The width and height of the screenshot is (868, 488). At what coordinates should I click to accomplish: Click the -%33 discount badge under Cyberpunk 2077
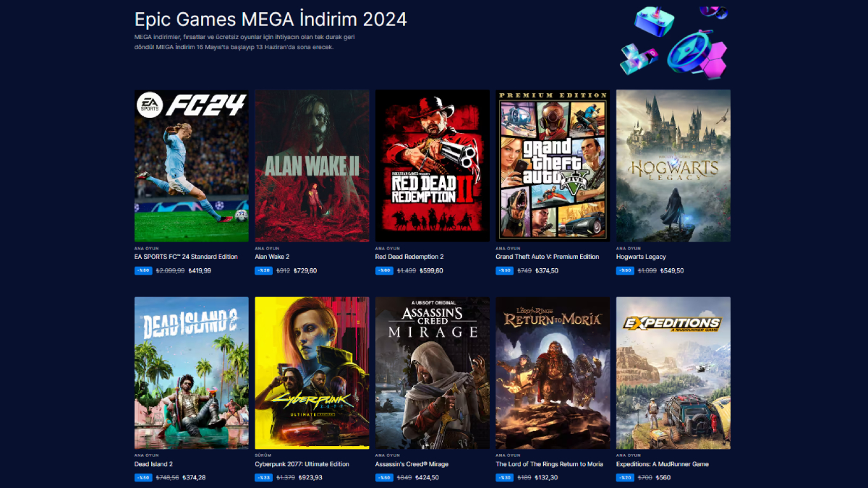(x=264, y=478)
